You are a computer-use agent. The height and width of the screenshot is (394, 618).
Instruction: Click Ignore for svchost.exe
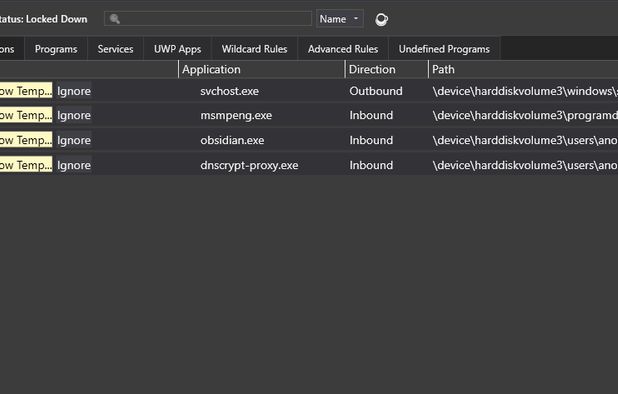(74, 91)
